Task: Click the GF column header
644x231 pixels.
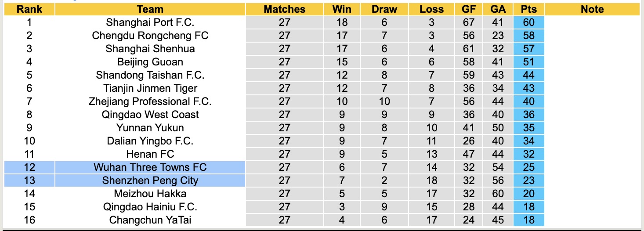Action: point(469,9)
